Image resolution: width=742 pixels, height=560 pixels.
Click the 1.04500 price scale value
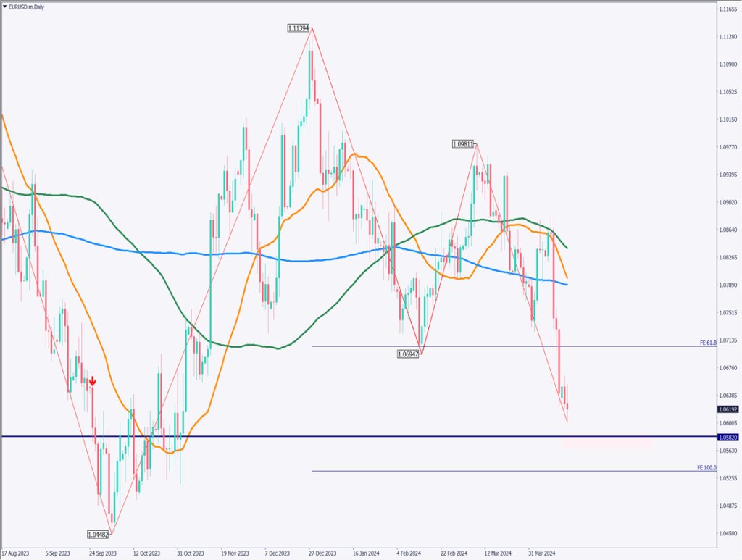[x=729, y=533]
